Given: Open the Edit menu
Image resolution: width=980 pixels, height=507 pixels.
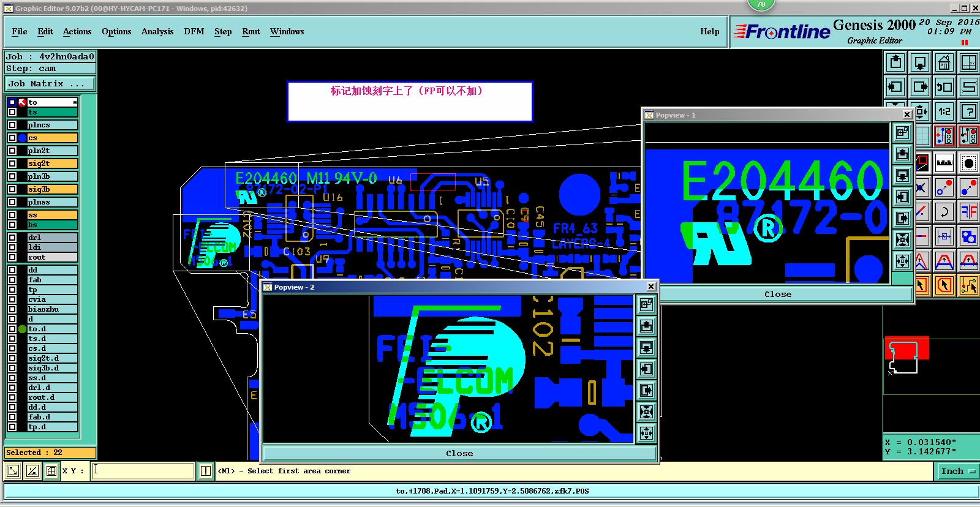Looking at the screenshot, I should [45, 31].
